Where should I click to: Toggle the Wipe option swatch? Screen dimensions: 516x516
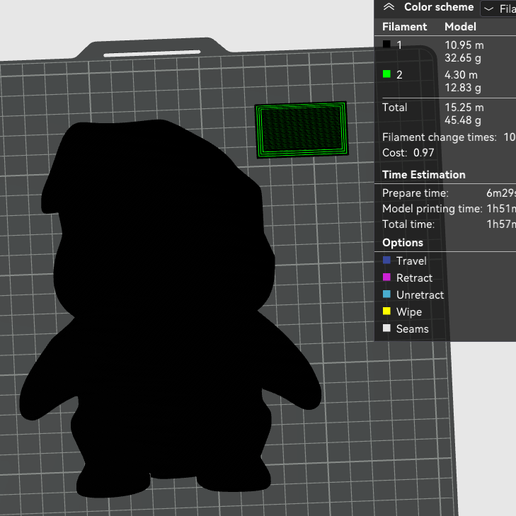click(x=387, y=311)
